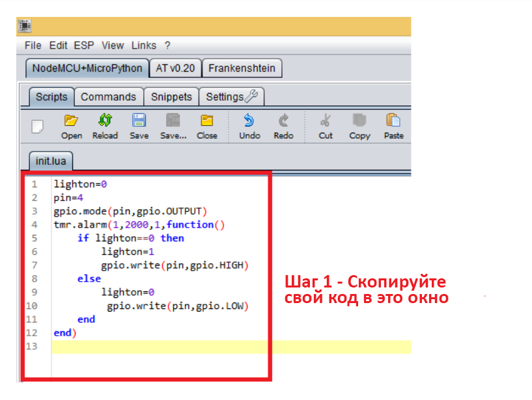Open the Edit menu
Viewport: 532px width, 400px height.
pyautogui.click(x=59, y=46)
